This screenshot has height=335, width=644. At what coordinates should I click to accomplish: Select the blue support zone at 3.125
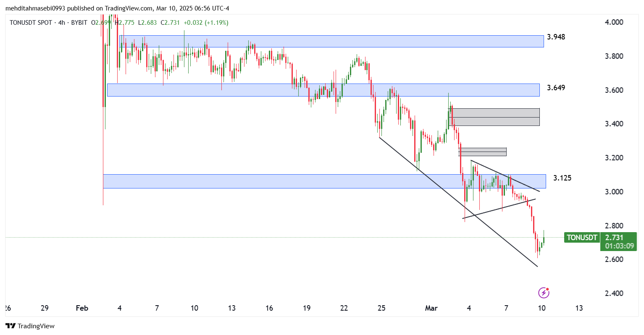[x=324, y=181]
